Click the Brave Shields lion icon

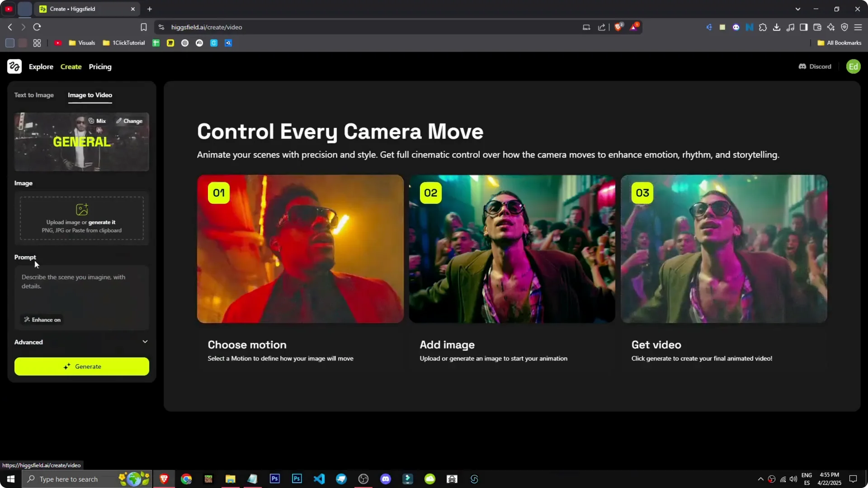[x=618, y=27]
